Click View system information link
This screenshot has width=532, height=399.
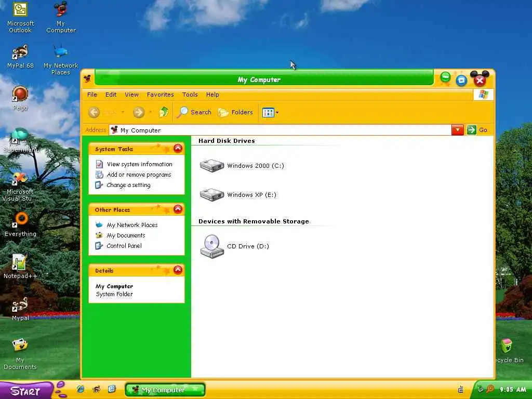tap(134, 164)
